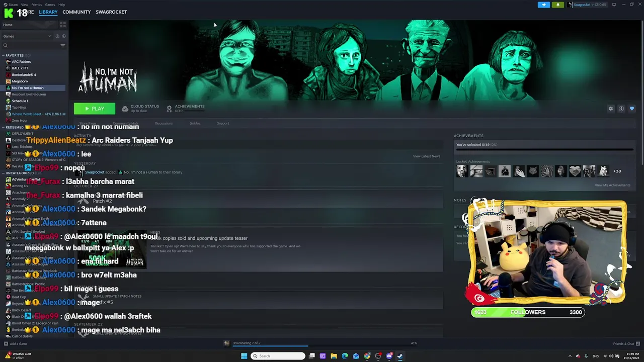This screenshot has height=362, width=644.
Task: Select Schedule I in the library
Action: point(20,101)
